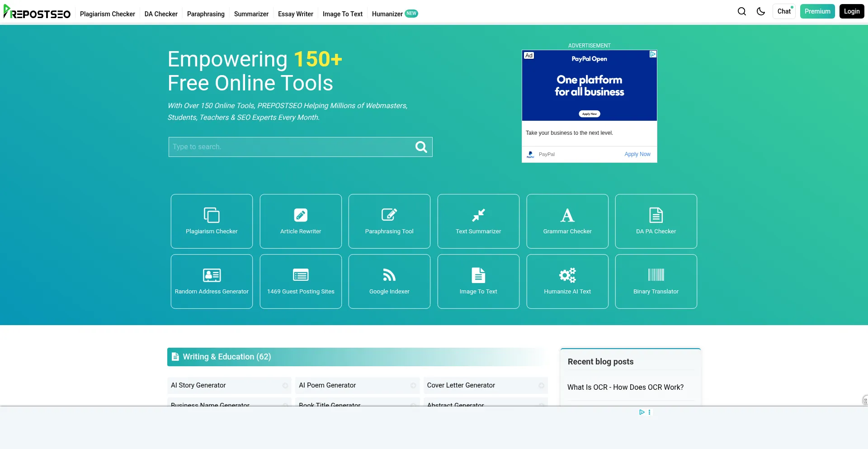Viewport: 868px width, 449px height.
Task: Open the Article Rewriter tool card
Action: [x=301, y=221]
